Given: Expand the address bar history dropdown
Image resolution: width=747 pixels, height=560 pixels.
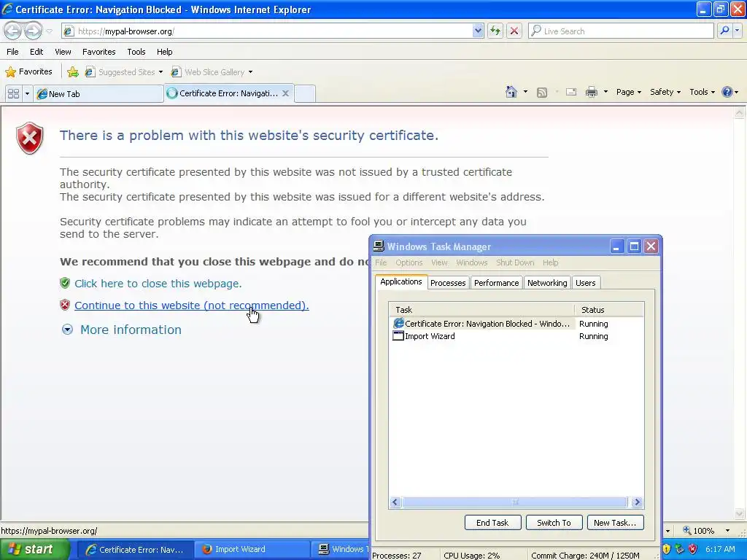Looking at the screenshot, I should 478,31.
